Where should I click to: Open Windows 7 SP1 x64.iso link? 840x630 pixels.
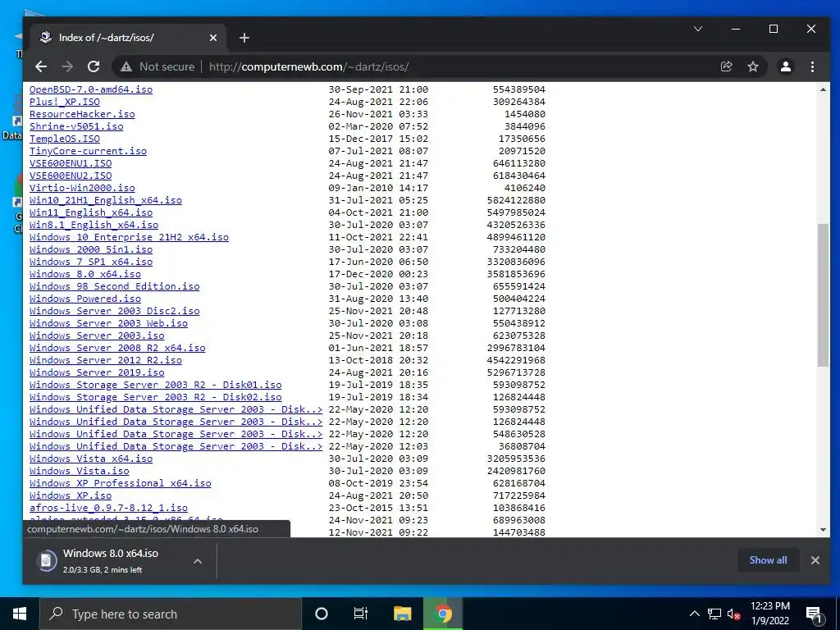(x=91, y=262)
